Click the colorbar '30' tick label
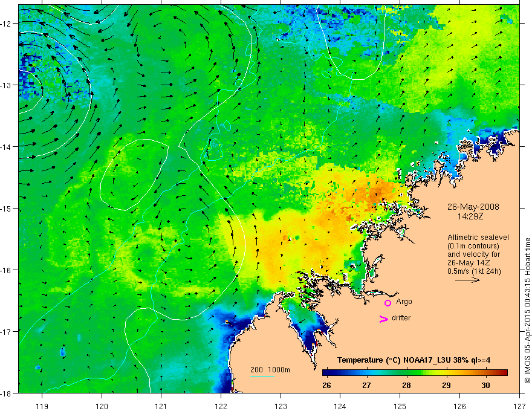This screenshot has width=532, height=411. pyautogui.click(x=486, y=385)
